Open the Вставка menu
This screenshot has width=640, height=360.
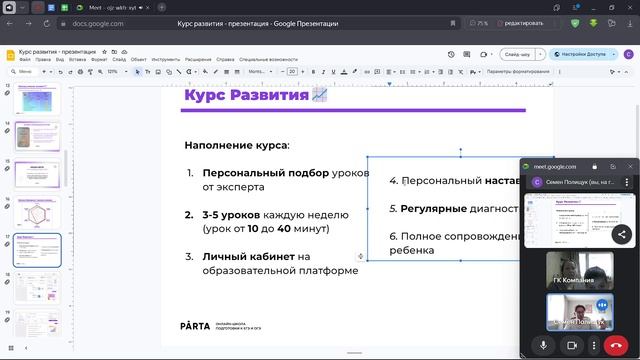pos(78,60)
